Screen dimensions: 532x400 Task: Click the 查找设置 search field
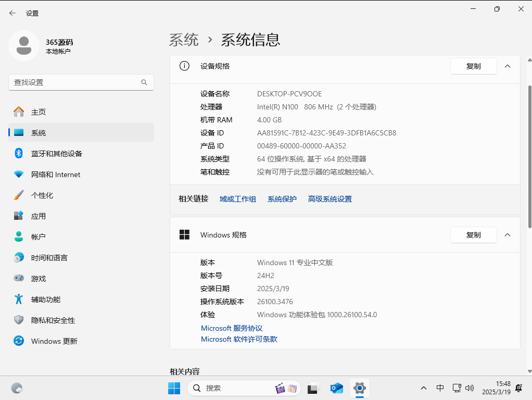click(81, 82)
